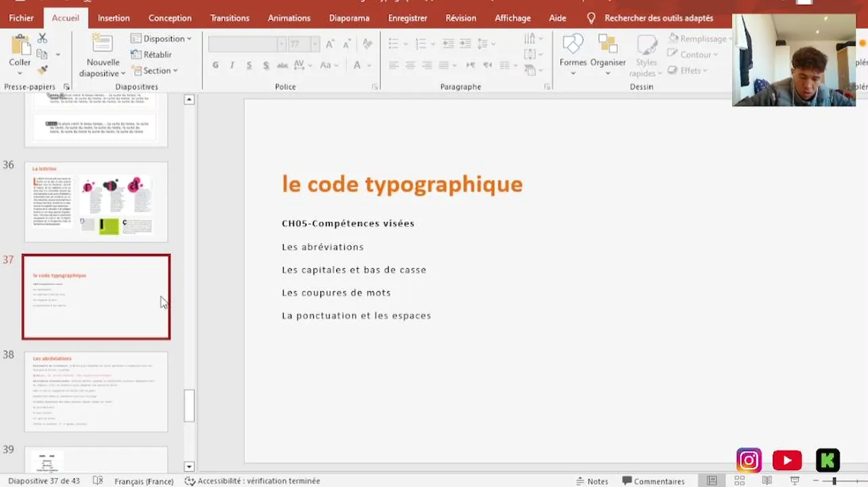
Task: Select slide 36 La lettrine thumbnail
Action: coord(96,202)
